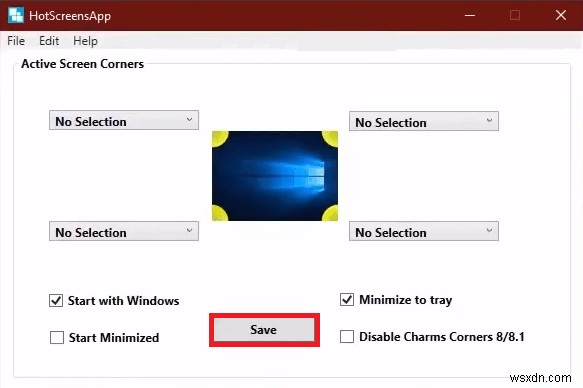The width and height of the screenshot is (583, 388).
Task: Enable Start Minimized checkbox
Action: tap(57, 337)
